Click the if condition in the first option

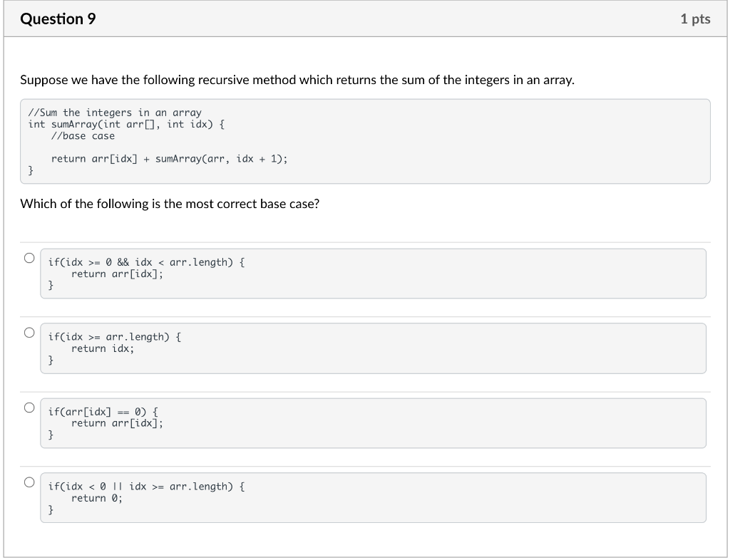[x=145, y=262]
